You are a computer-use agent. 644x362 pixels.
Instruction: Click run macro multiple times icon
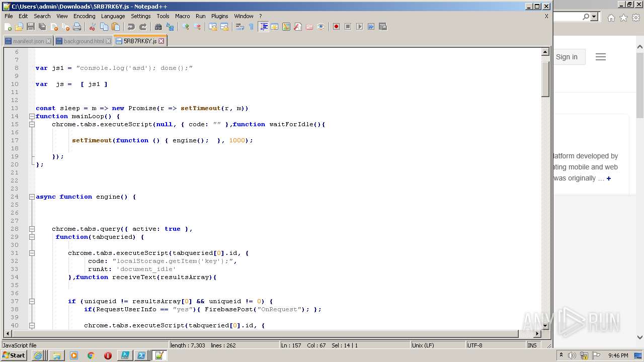[371, 27]
